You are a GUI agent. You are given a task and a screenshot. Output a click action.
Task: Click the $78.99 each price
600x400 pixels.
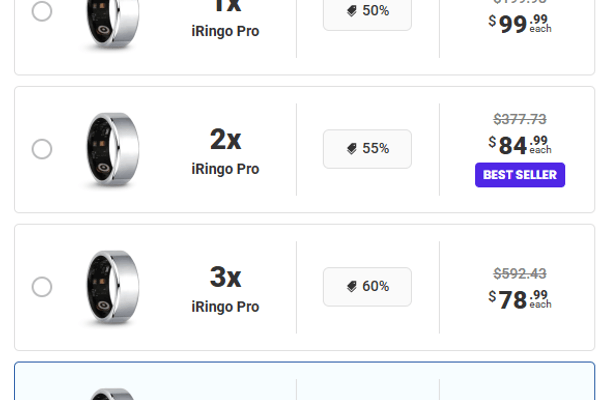click(x=519, y=299)
